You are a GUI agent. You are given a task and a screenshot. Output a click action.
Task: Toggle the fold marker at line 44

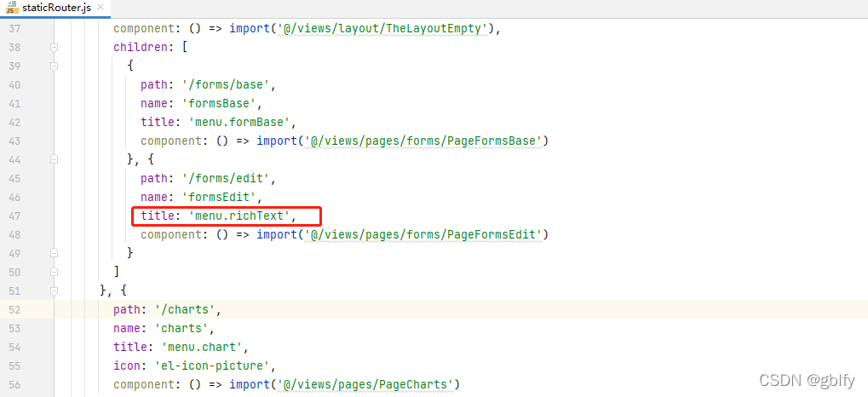pyautogui.click(x=54, y=159)
